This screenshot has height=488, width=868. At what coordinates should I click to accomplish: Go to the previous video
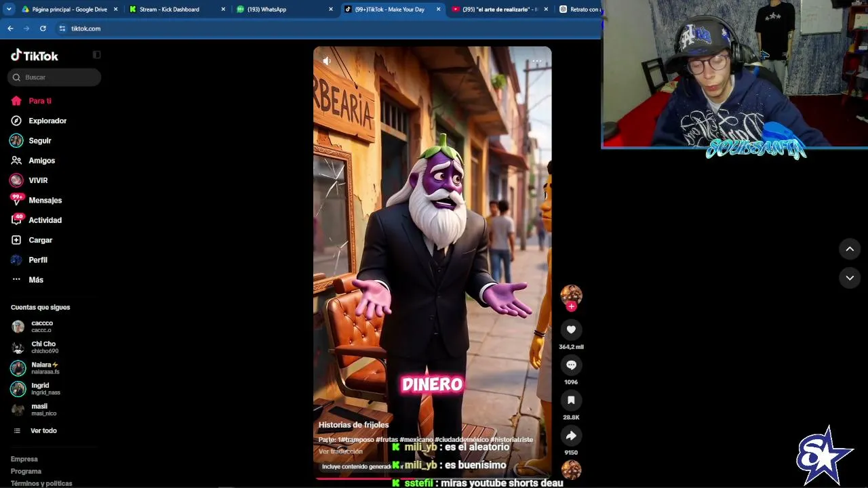click(850, 249)
